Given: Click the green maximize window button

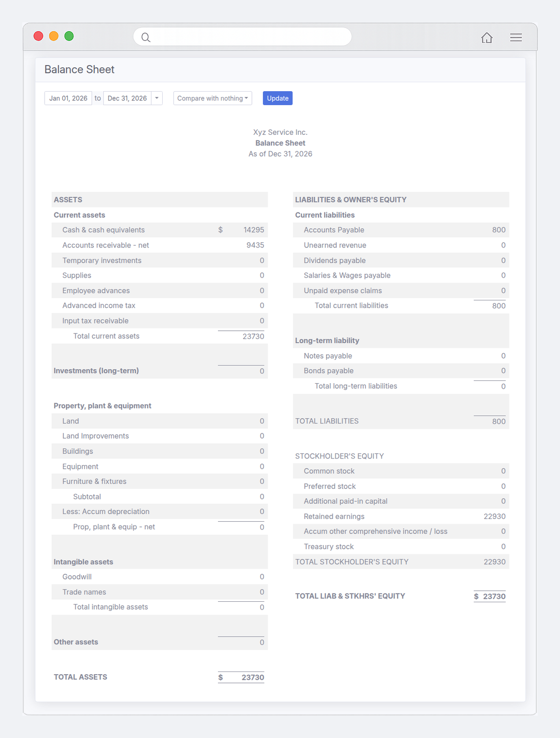Looking at the screenshot, I should click(x=69, y=36).
